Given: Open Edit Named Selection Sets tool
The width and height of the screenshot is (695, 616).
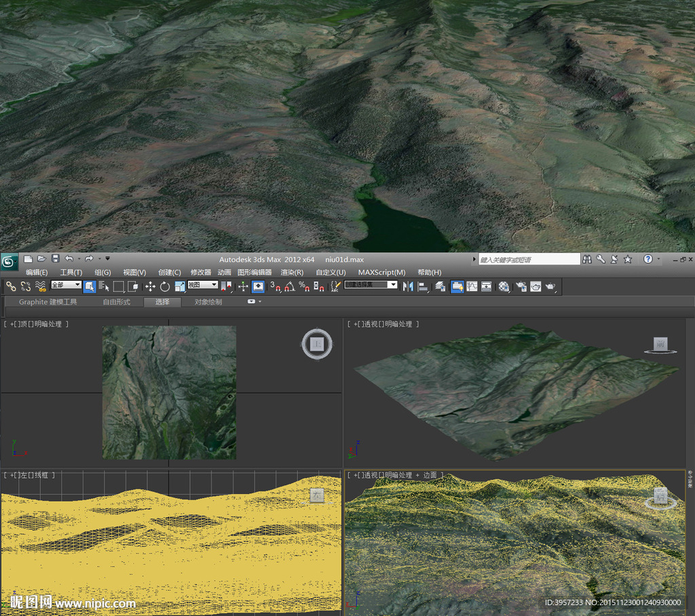Looking at the screenshot, I should point(335,287).
